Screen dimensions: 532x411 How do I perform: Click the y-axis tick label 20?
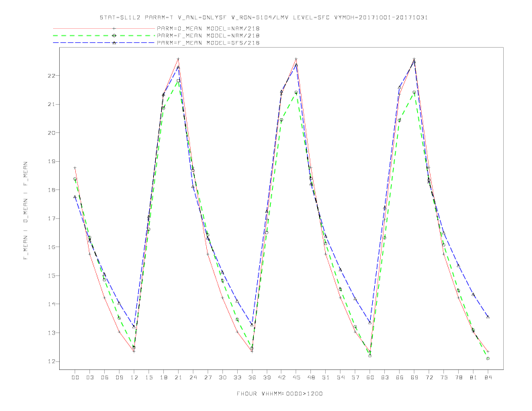point(52,132)
